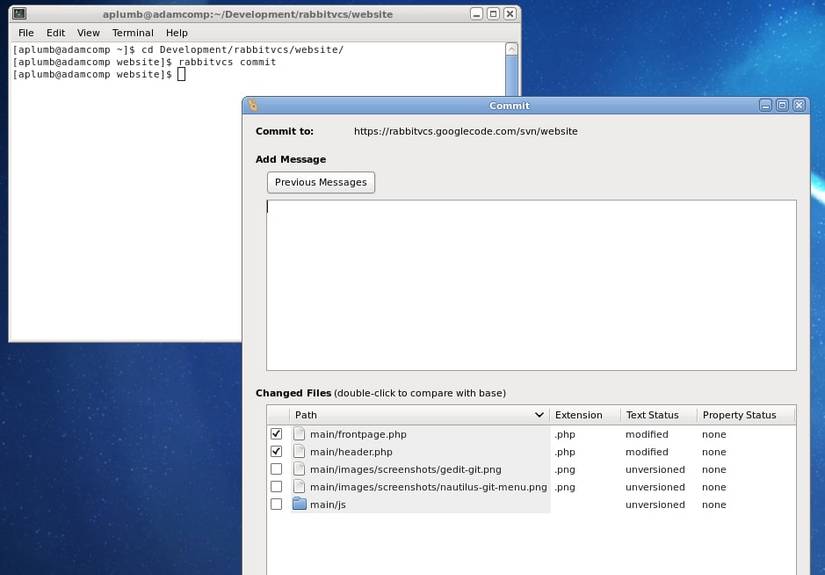Select the header.php file icon
The image size is (825, 575).
point(299,452)
